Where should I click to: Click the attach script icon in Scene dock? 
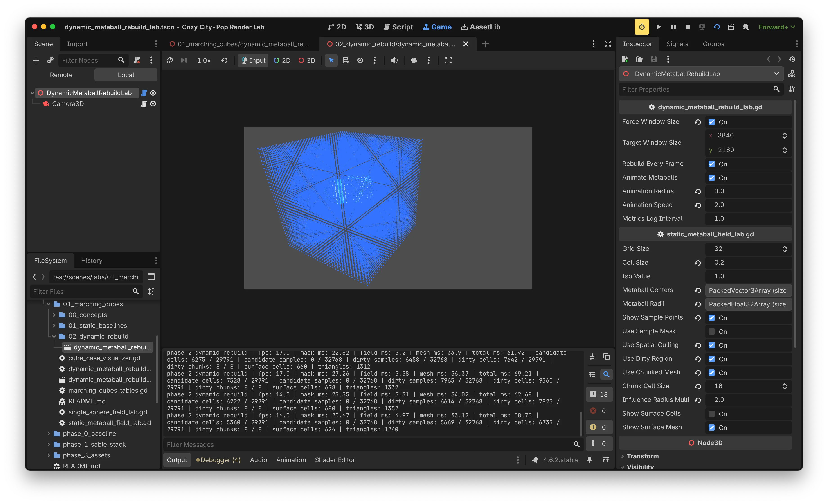click(137, 60)
